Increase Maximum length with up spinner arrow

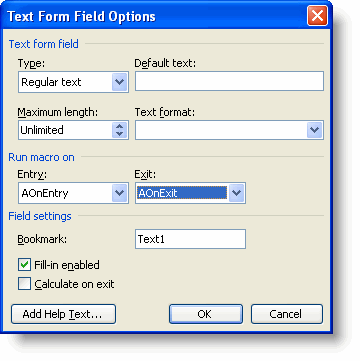(120, 126)
